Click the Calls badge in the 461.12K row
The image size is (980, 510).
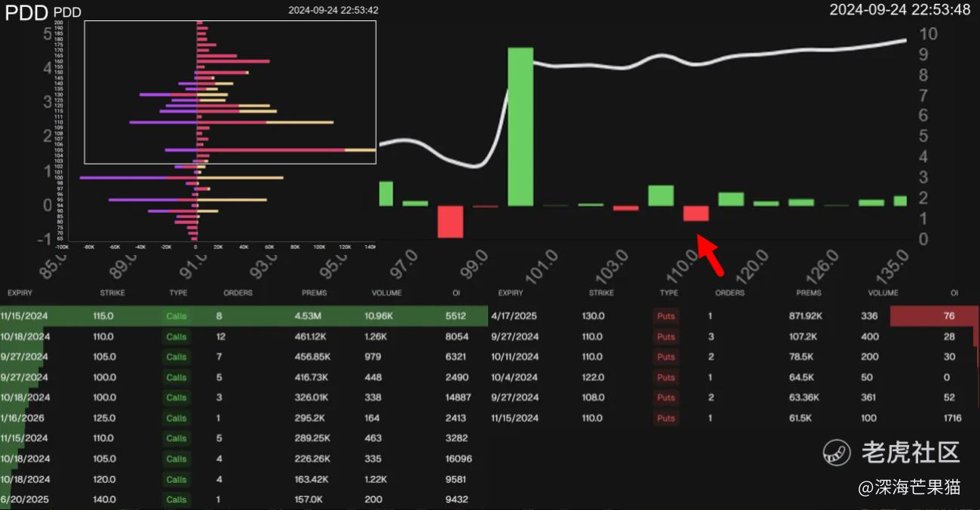point(177,336)
